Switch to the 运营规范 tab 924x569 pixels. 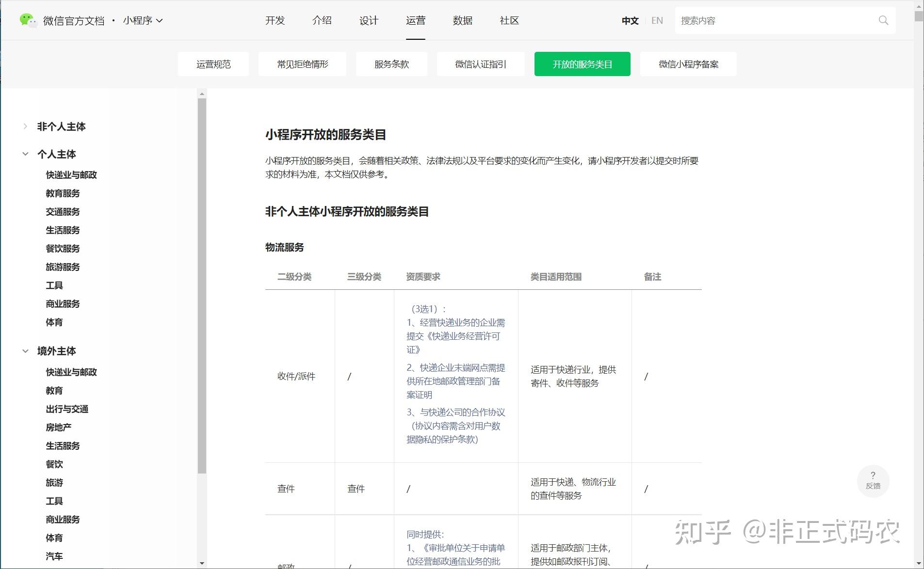tap(213, 64)
